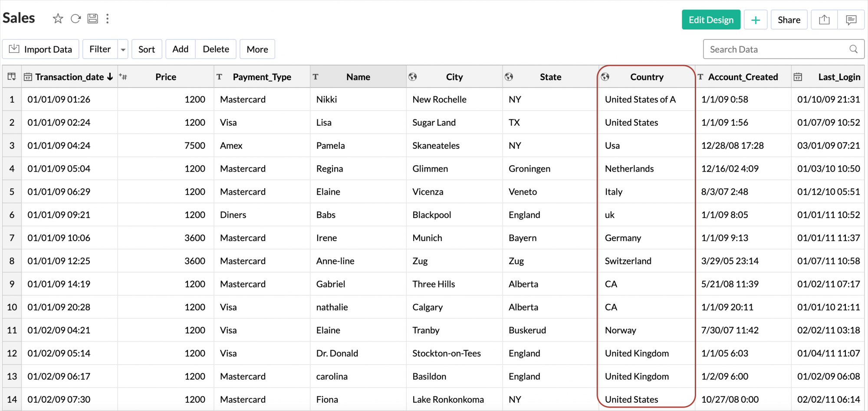Click the refresh icon beside Sales title
The height and width of the screenshot is (411, 868).
point(76,19)
